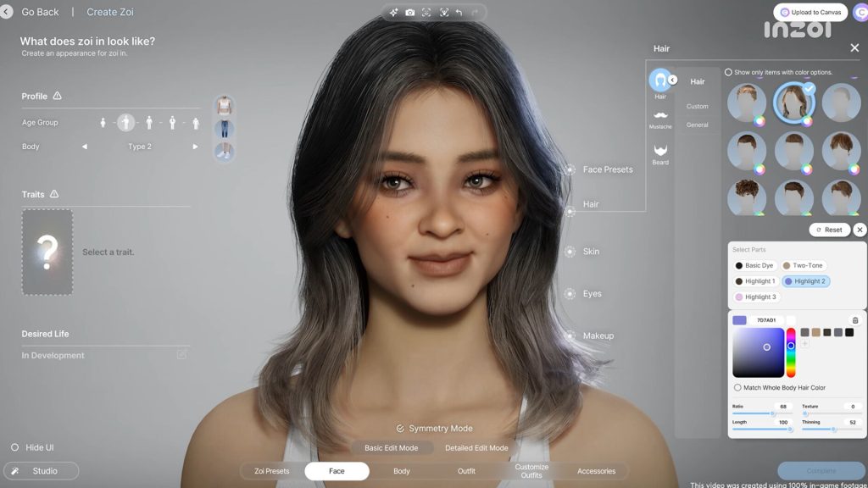Open the Custom hair subcategory

(x=697, y=106)
